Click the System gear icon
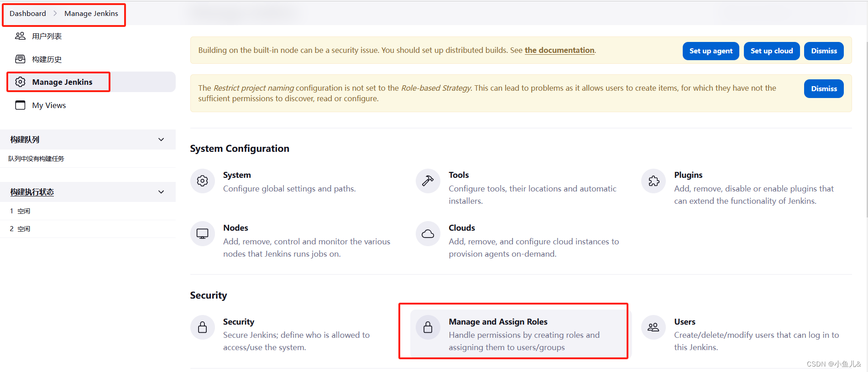 (x=202, y=181)
